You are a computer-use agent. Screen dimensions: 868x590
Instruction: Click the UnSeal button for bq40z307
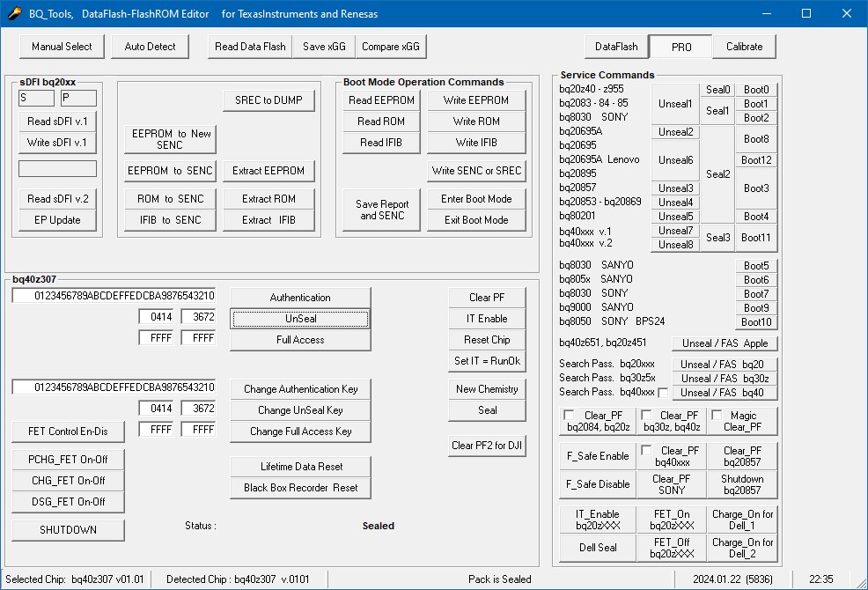[300, 319]
